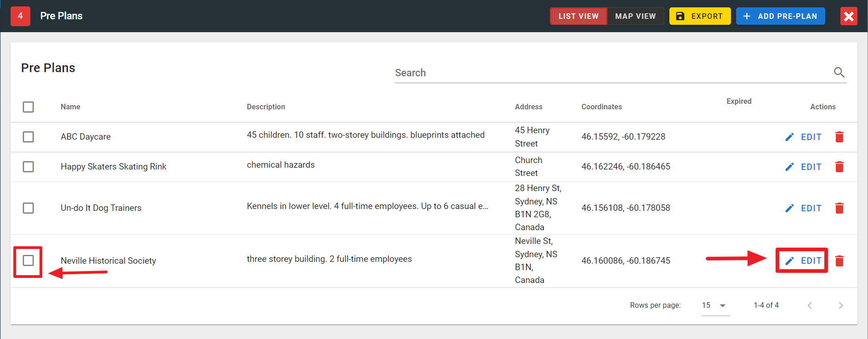Select the List View tab

[578, 16]
